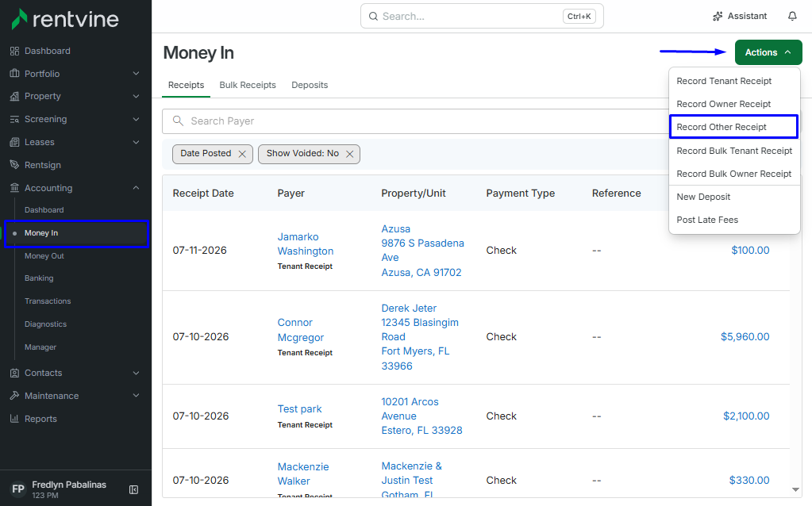This screenshot has height=506, width=812.
Task: Collapse the sidebar using the panel icon
Action: click(133, 489)
